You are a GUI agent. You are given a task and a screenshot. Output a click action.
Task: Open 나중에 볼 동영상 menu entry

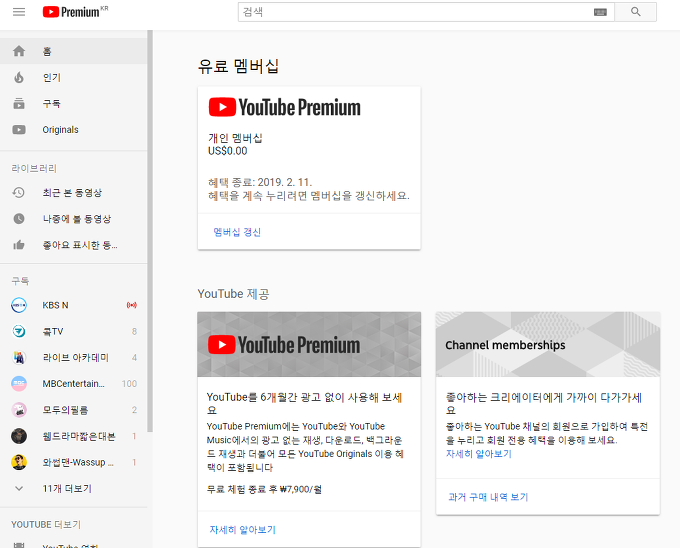point(74,219)
